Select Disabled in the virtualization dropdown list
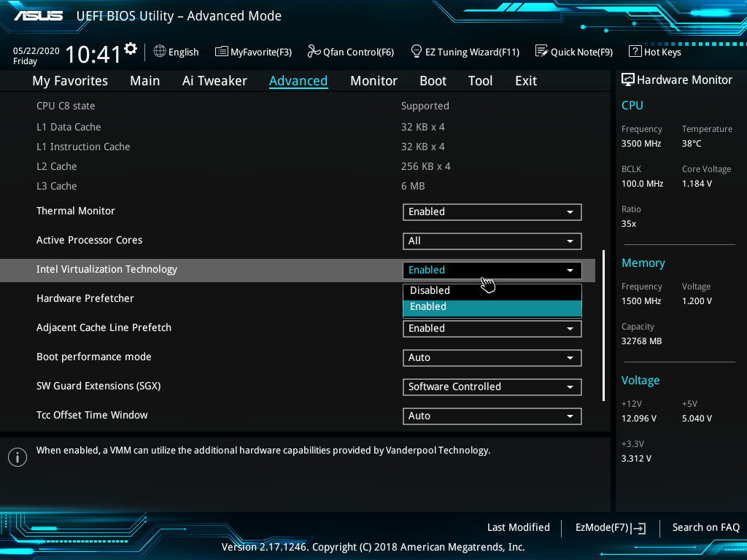This screenshot has width=747, height=560. pyautogui.click(x=492, y=290)
